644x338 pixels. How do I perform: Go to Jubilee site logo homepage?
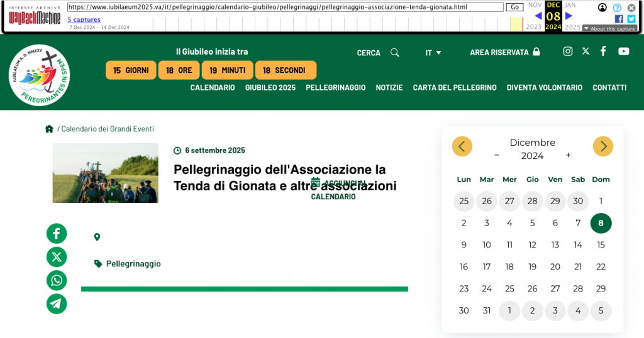(x=40, y=75)
